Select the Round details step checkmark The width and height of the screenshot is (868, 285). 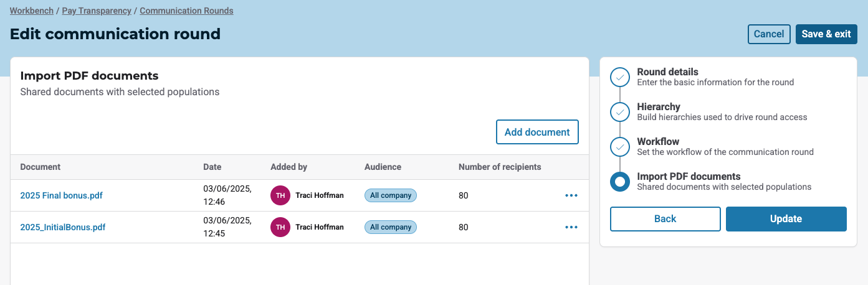click(x=620, y=77)
